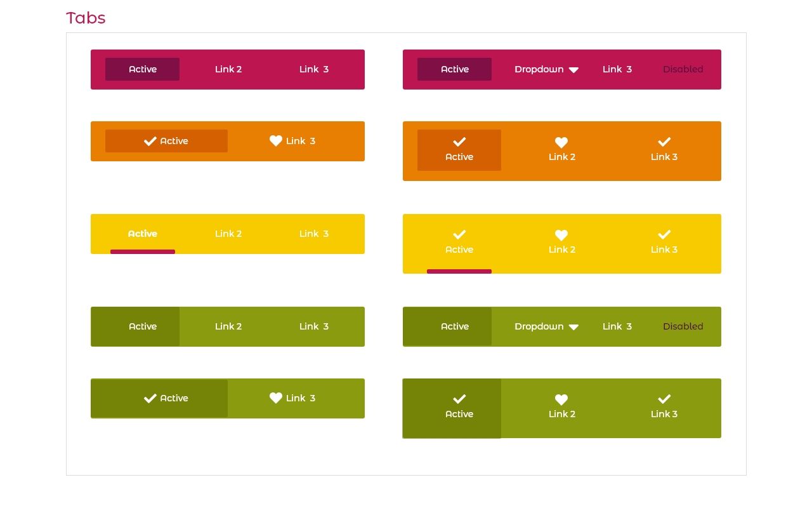Select Link 3 tab beside crimson Disabled tab
812x508 pixels.
point(617,69)
